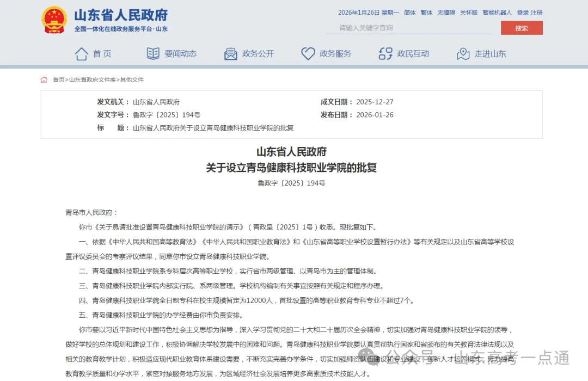Image resolution: width=588 pixels, height=381 pixels.
Task: Click 其他文件 in the breadcrumb
Action: pos(132,79)
